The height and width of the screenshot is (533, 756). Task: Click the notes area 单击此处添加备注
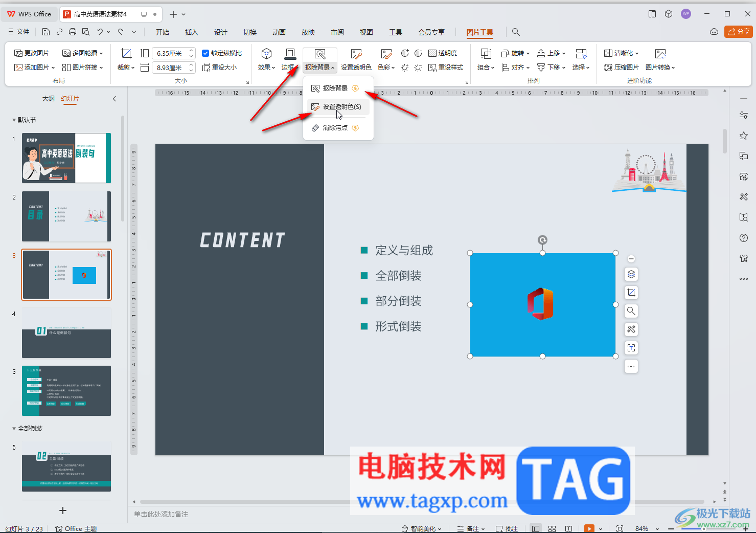pos(162,514)
